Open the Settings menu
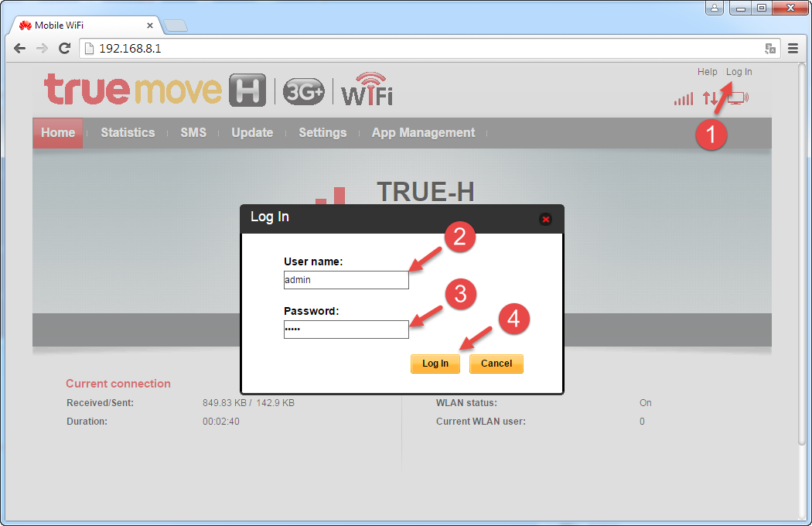The height and width of the screenshot is (526, 812). tap(322, 133)
